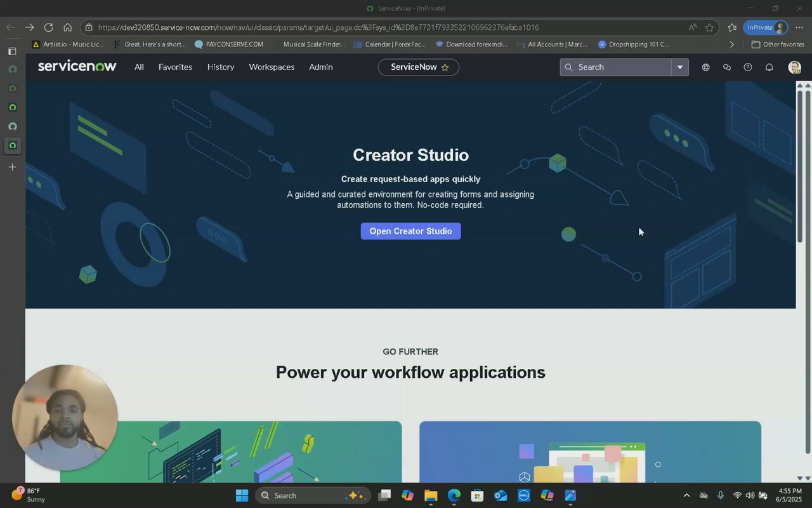Open the user profile avatar menu

(x=794, y=67)
